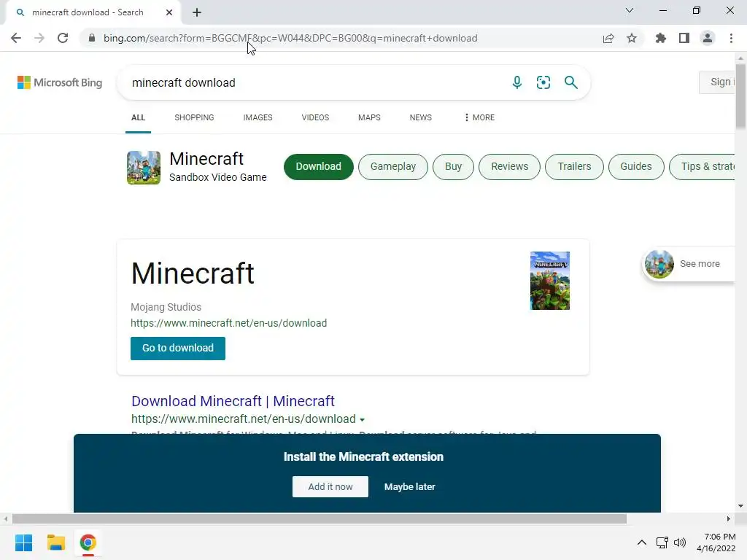Click the Microsoft Bing logo

point(60,82)
